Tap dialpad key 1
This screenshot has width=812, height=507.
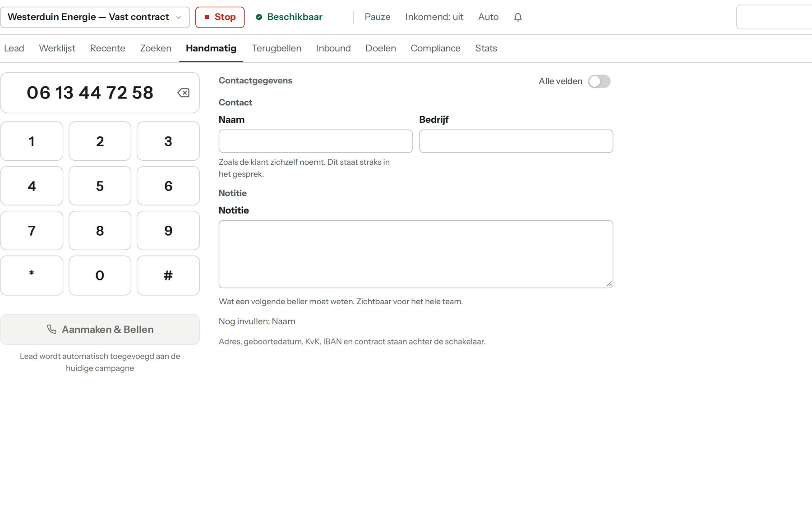(32, 141)
